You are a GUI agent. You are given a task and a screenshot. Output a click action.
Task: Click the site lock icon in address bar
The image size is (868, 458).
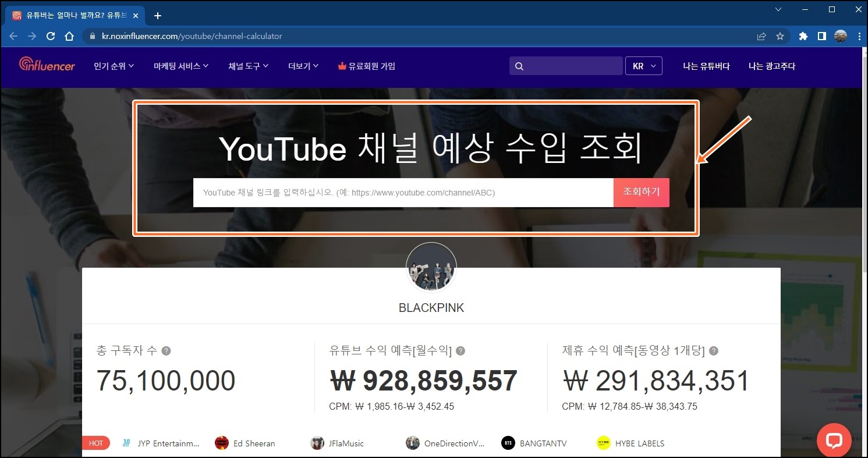point(92,36)
